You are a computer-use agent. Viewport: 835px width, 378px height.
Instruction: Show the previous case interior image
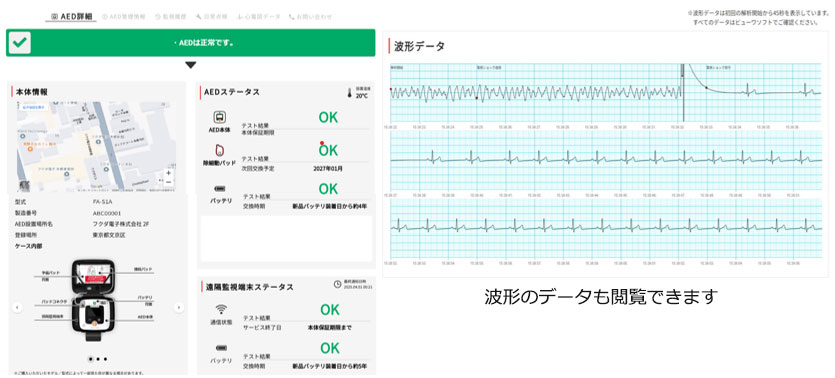click(x=17, y=307)
